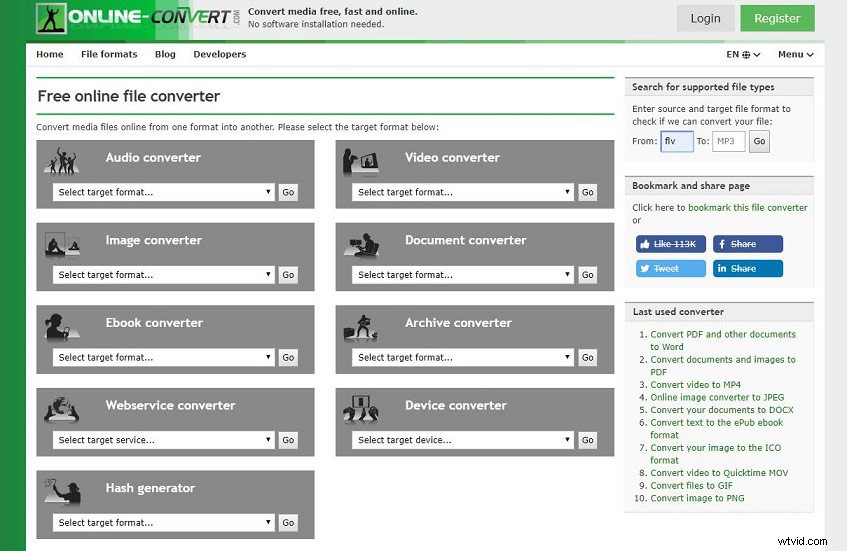
Task: Open Online image converter to JPEG link
Action: (717, 398)
